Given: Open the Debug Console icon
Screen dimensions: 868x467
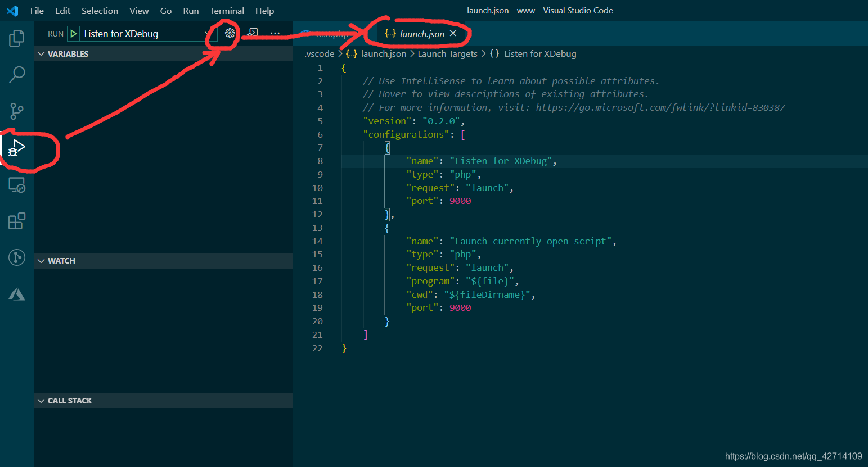Looking at the screenshot, I should [x=253, y=33].
